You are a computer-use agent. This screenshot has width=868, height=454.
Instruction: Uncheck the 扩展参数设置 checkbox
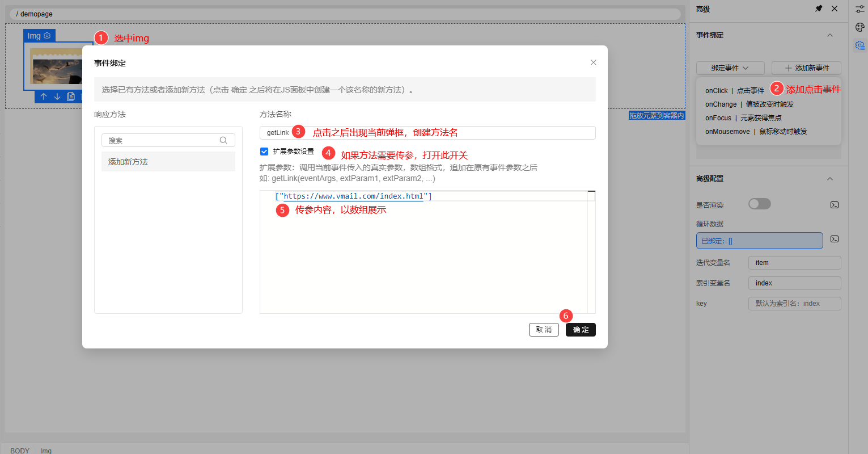coord(264,152)
